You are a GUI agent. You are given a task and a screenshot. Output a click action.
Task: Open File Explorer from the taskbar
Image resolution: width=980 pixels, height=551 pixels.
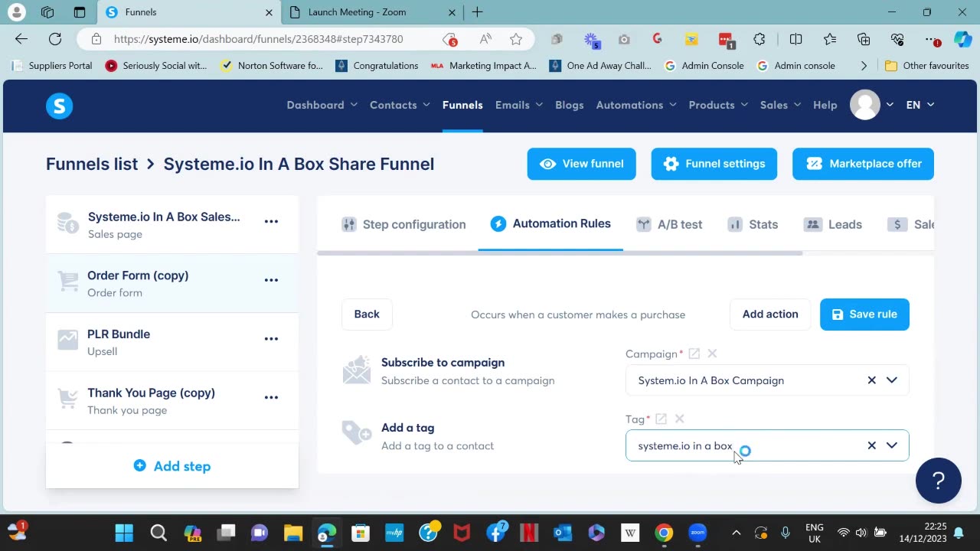[x=293, y=533]
